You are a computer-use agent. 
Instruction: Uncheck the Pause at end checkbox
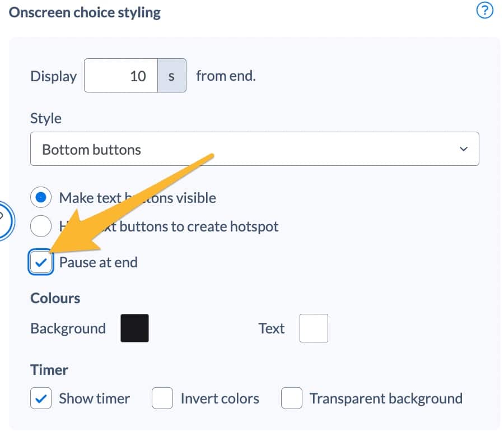[x=41, y=262]
